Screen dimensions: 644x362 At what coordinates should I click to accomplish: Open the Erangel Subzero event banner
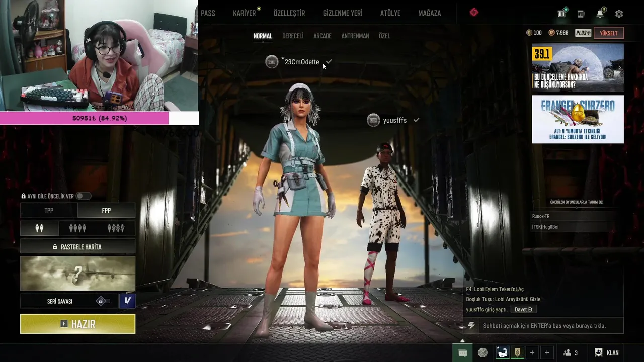(578, 119)
